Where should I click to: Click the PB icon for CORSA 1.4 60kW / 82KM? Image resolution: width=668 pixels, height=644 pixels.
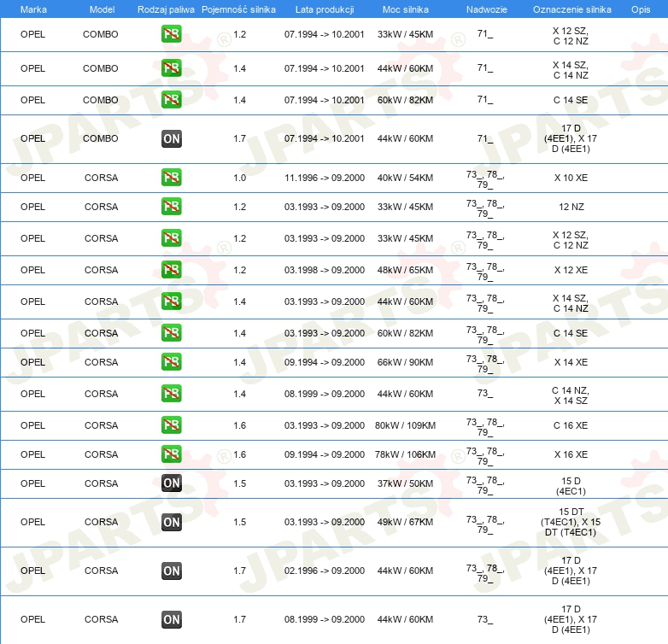[x=171, y=332]
